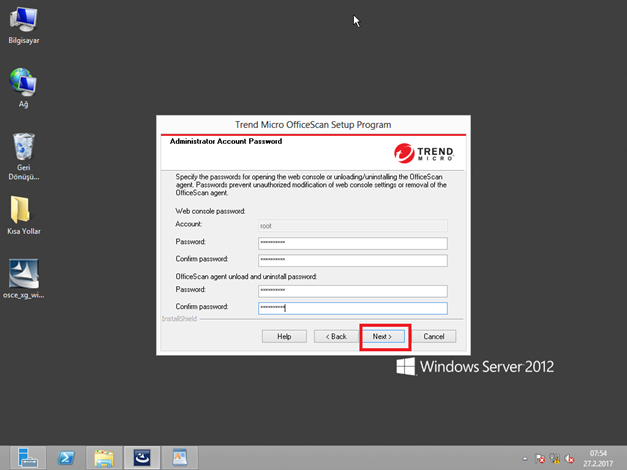Switch to the OfficeScan setup taskbar icon
The width and height of the screenshot is (627, 470).
(142, 458)
